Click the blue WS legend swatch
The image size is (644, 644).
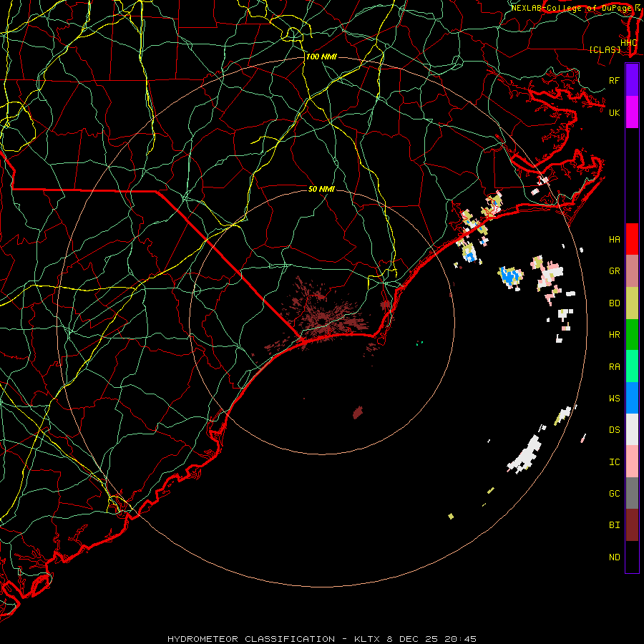[x=632, y=398]
